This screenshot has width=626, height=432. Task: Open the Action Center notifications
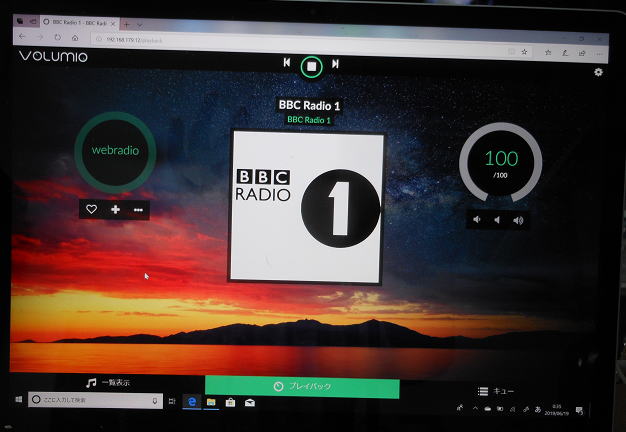coord(579,410)
